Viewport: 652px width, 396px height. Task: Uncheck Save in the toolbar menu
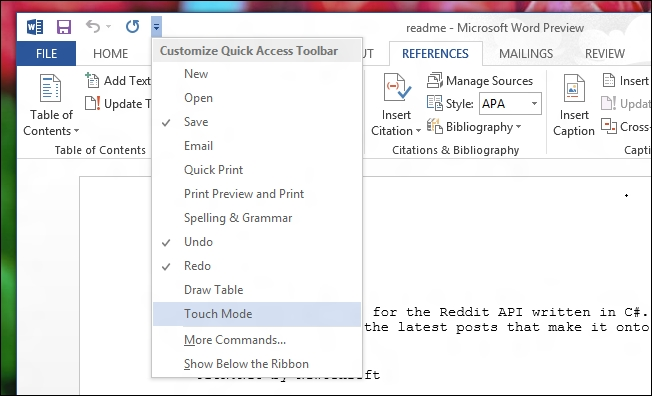[x=257, y=122]
